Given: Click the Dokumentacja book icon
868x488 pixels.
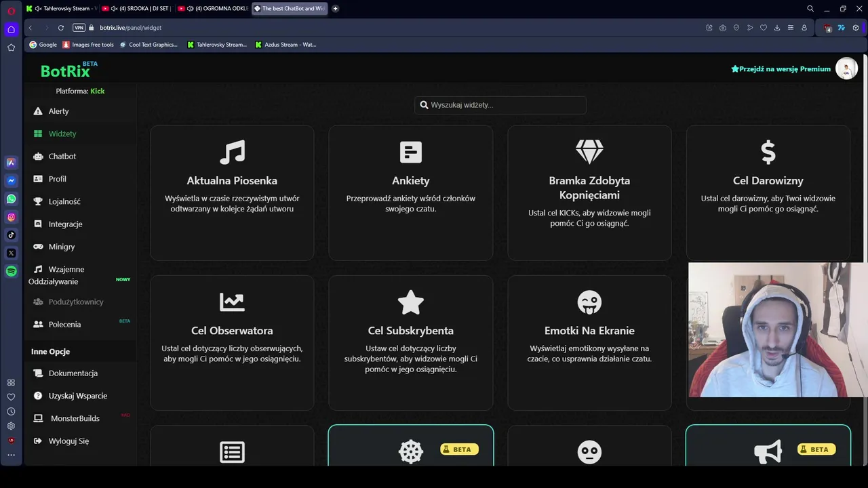Looking at the screenshot, I should 38,373.
